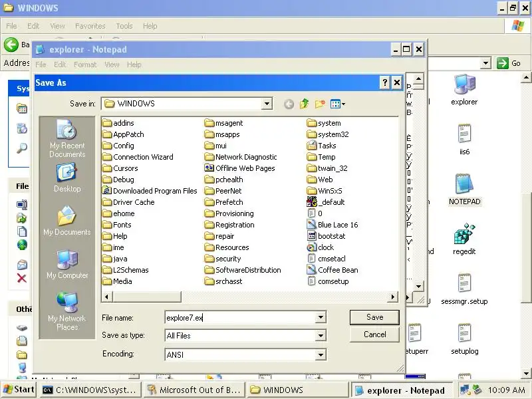Open Notepad File menu
This screenshot has height=399, width=532.
coord(41,65)
